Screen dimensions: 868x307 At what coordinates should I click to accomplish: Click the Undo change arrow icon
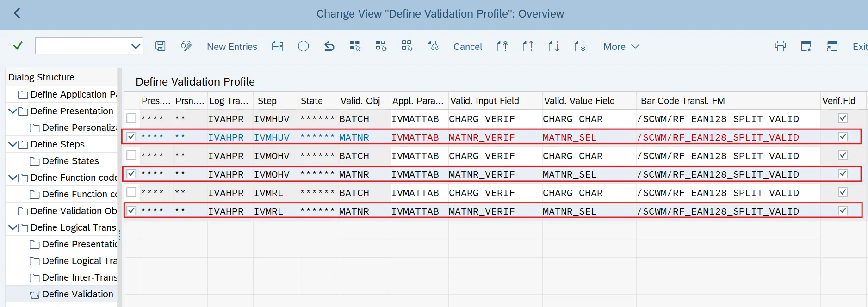(329, 46)
